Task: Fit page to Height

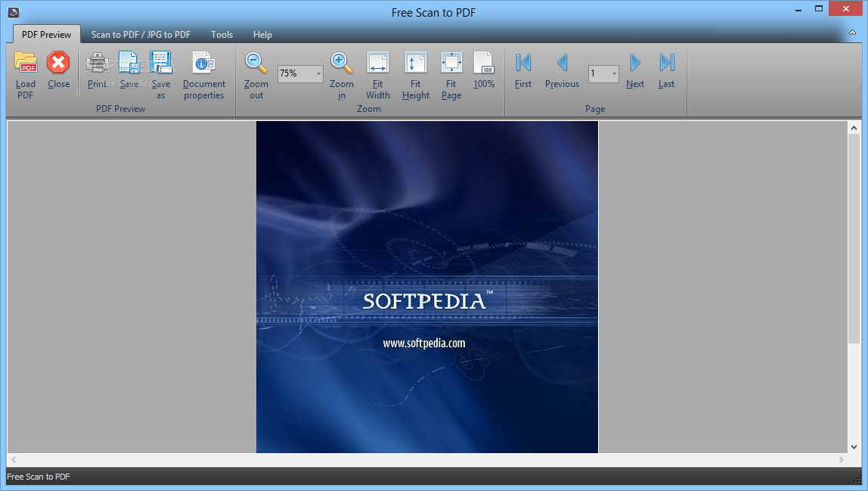Action: [416, 76]
